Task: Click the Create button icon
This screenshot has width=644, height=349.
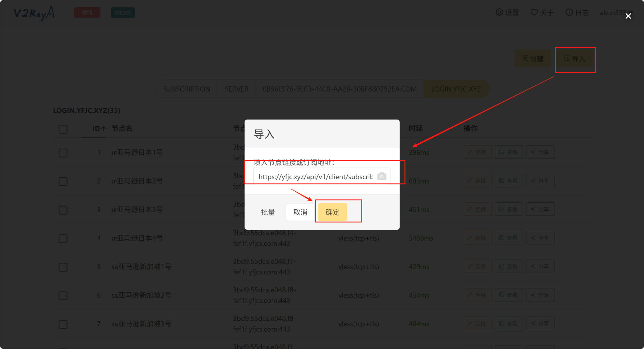Action: click(x=525, y=59)
